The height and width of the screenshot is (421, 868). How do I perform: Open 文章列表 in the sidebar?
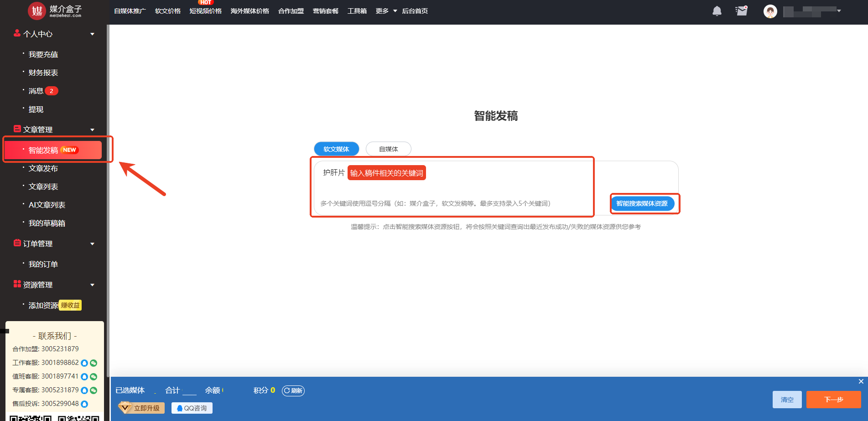(x=43, y=187)
